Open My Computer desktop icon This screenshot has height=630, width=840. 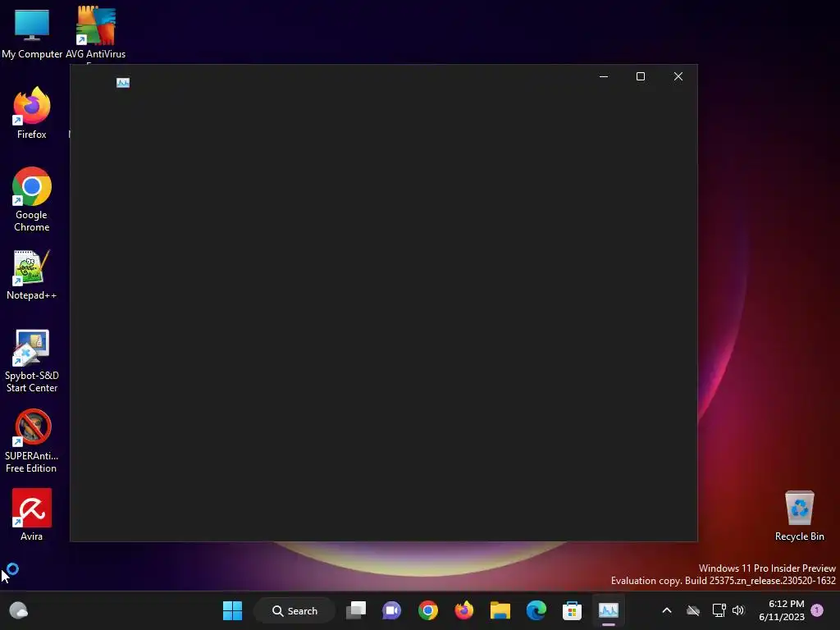pos(32,33)
